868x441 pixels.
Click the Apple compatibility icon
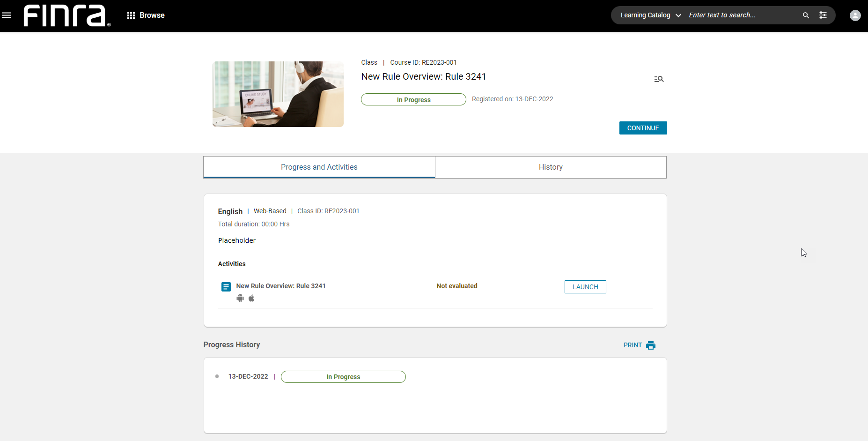pos(251,299)
